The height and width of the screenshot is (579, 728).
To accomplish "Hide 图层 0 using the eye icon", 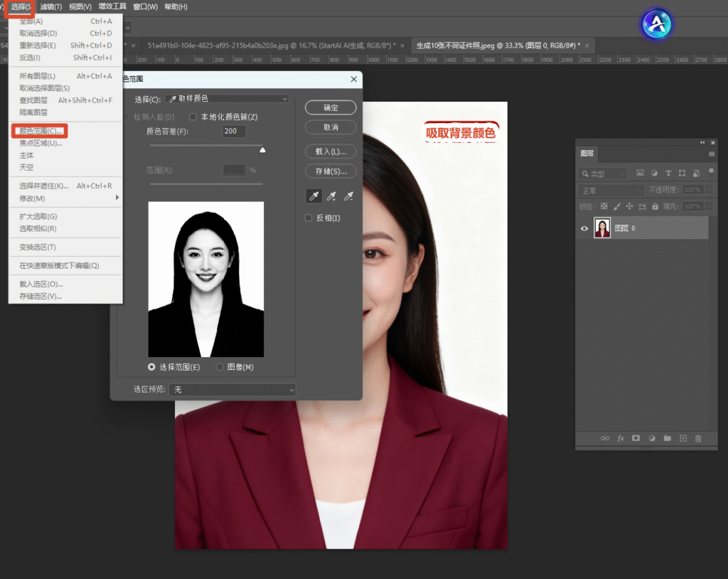I will pyautogui.click(x=584, y=228).
